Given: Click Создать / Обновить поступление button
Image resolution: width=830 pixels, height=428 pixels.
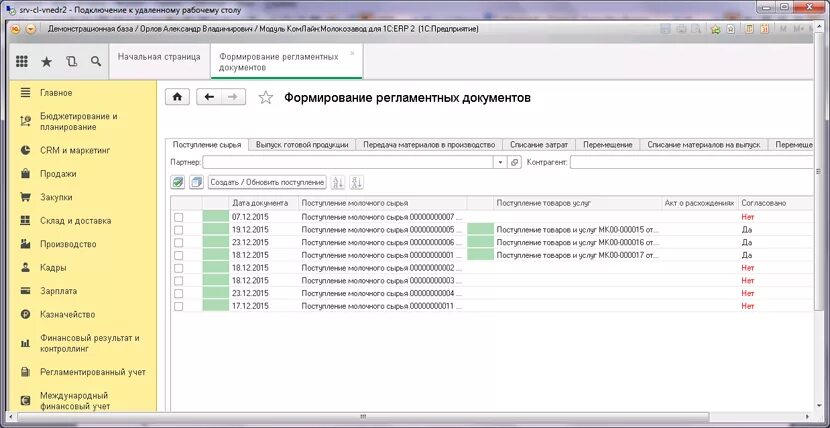Looking at the screenshot, I should pyautogui.click(x=267, y=182).
